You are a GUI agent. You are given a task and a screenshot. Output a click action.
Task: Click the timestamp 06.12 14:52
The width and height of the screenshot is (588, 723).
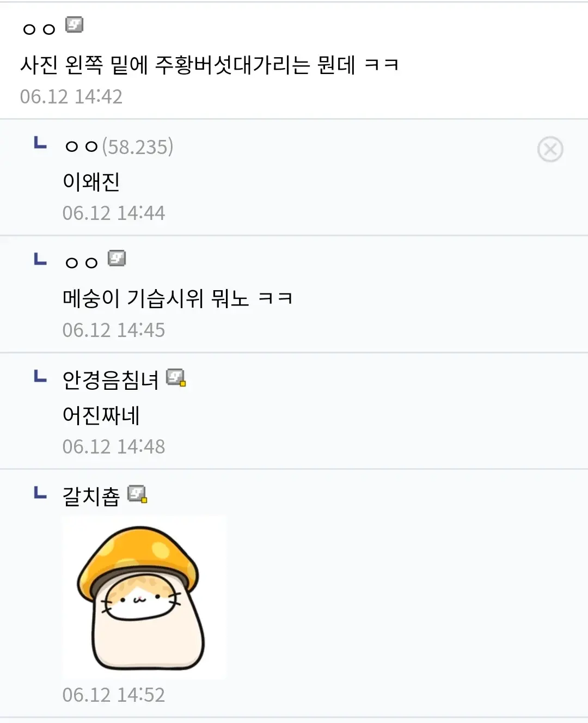tap(113, 695)
